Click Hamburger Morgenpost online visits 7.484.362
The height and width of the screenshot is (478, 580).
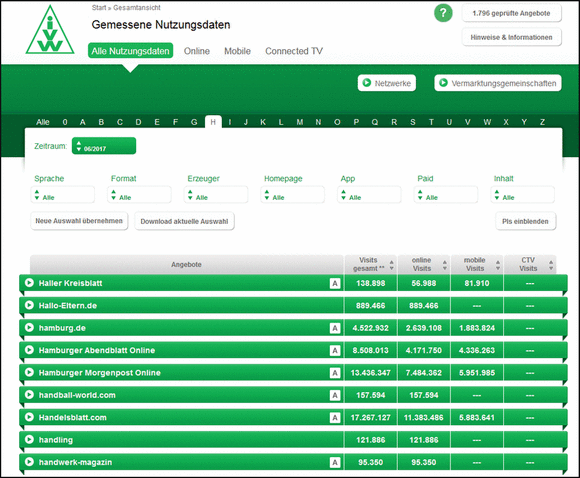pos(424,373)
